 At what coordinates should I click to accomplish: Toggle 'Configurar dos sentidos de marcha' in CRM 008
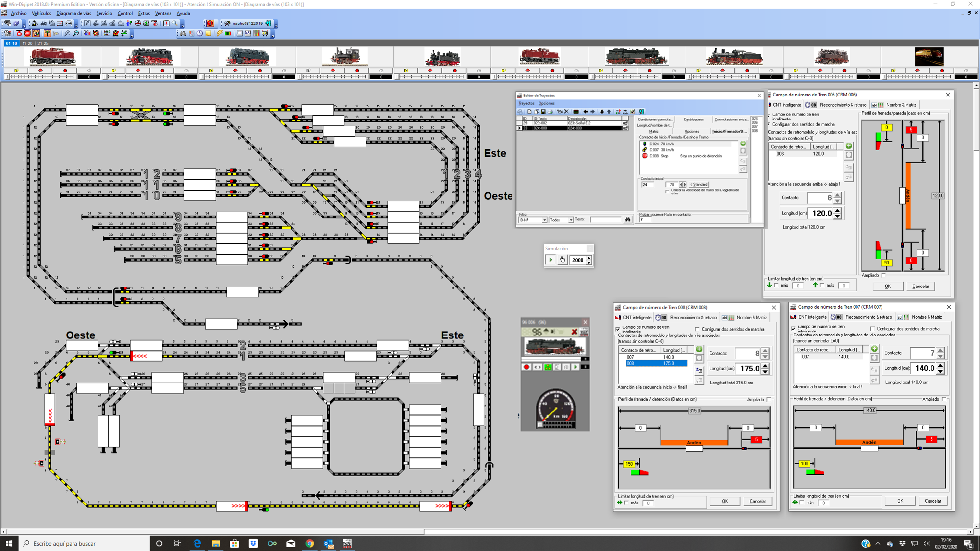point(697,329)
